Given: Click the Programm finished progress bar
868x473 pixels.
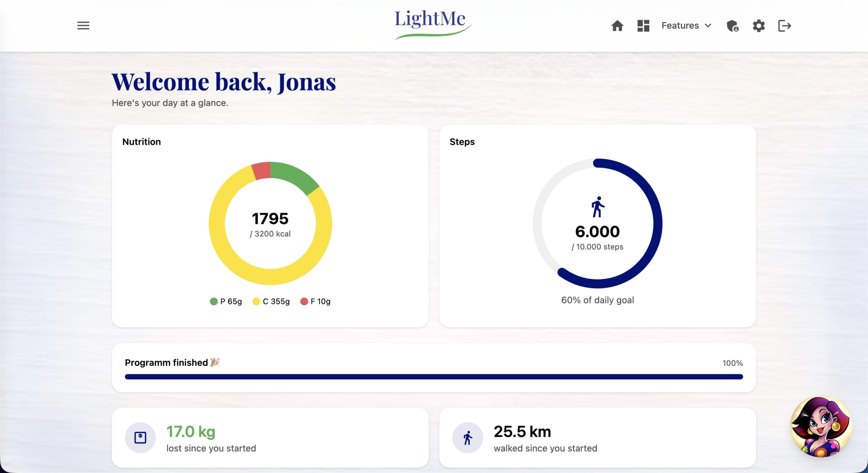Looking at the screenshot, I should pyautogui.click(x=434, y=377).
